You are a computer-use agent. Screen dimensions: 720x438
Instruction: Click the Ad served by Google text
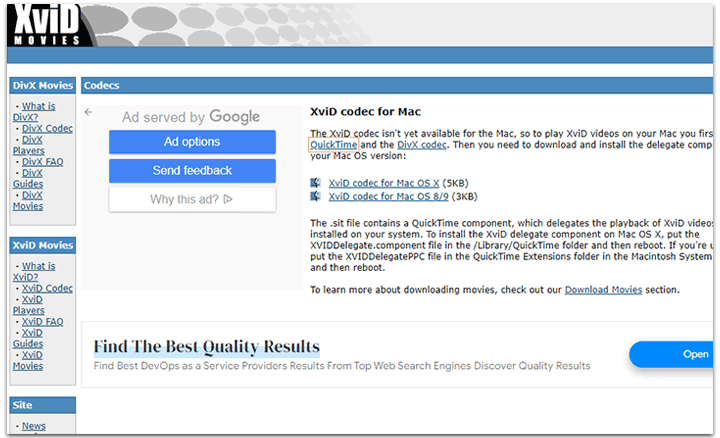coord(191,117)
